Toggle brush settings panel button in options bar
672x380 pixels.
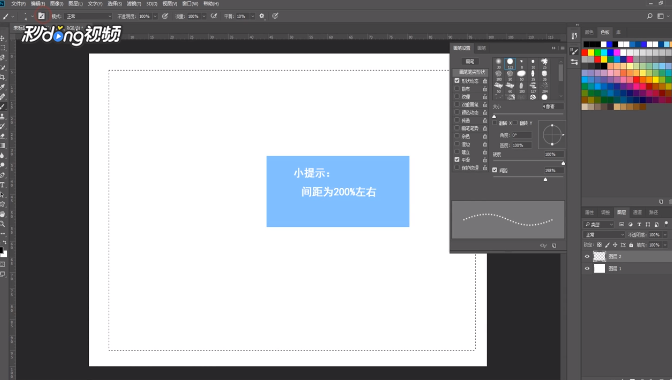coord(41,16)
